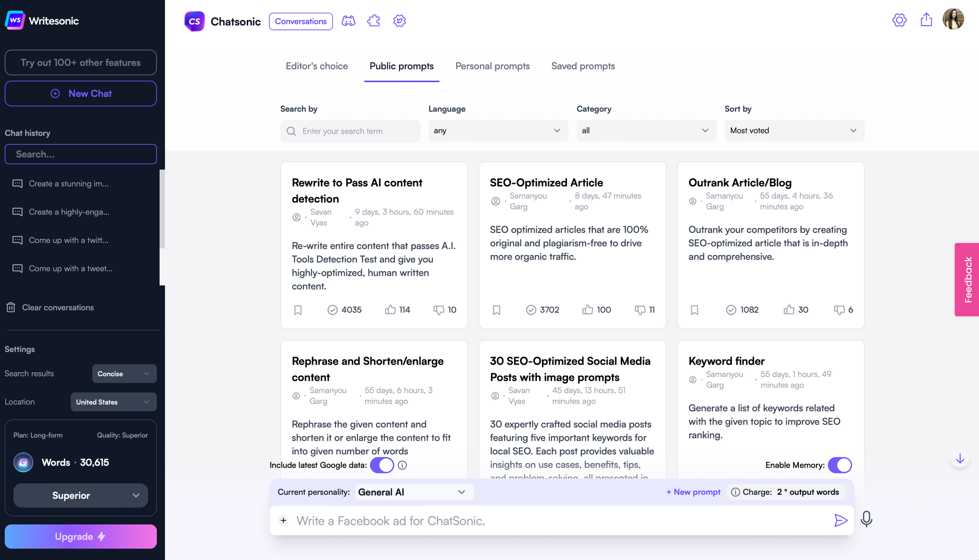Switch to the Saved prompts tab
Image resolution: width=979 pixels, height=560 pixels.
[583, 66]
